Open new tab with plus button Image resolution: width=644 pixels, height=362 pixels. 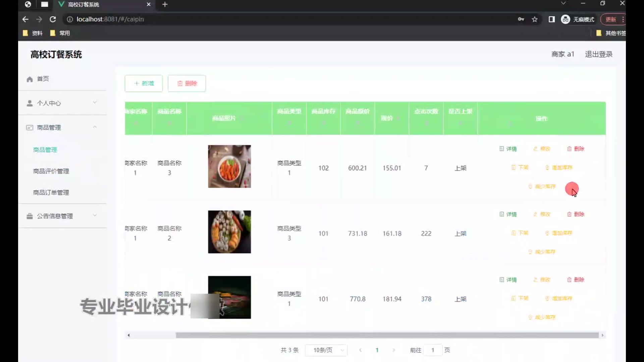coord(165,4)
